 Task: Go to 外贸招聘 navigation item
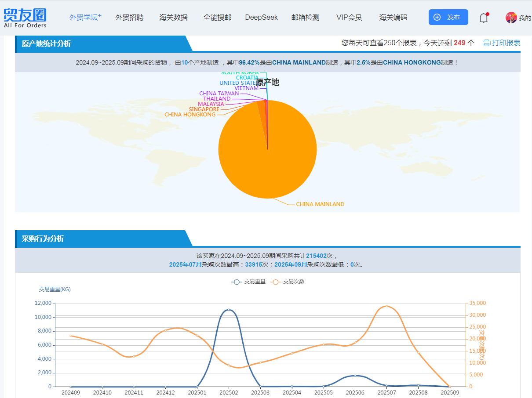pyautogui.click(x=129, y=18)
